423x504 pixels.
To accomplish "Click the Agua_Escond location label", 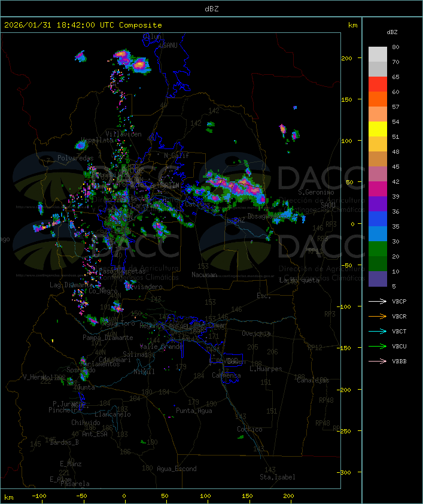I will click(176, 469).
